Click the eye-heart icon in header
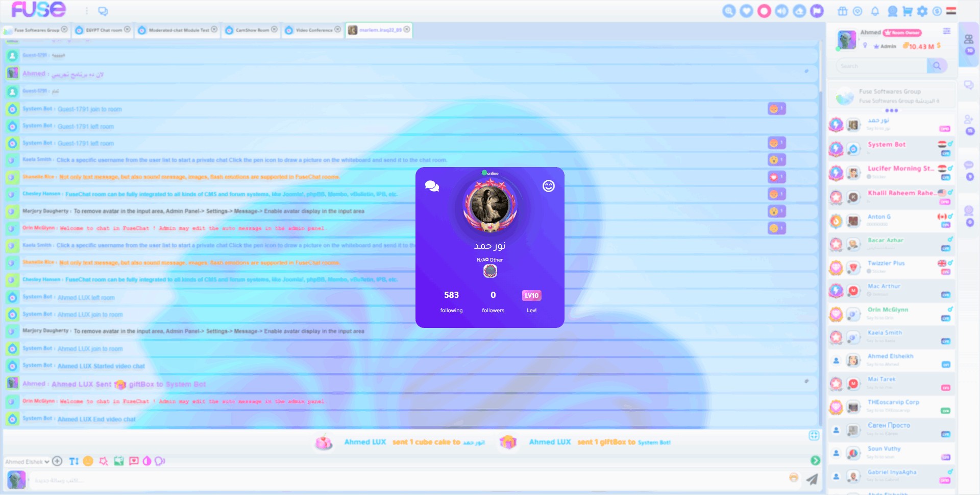 [x=857, y=11]
